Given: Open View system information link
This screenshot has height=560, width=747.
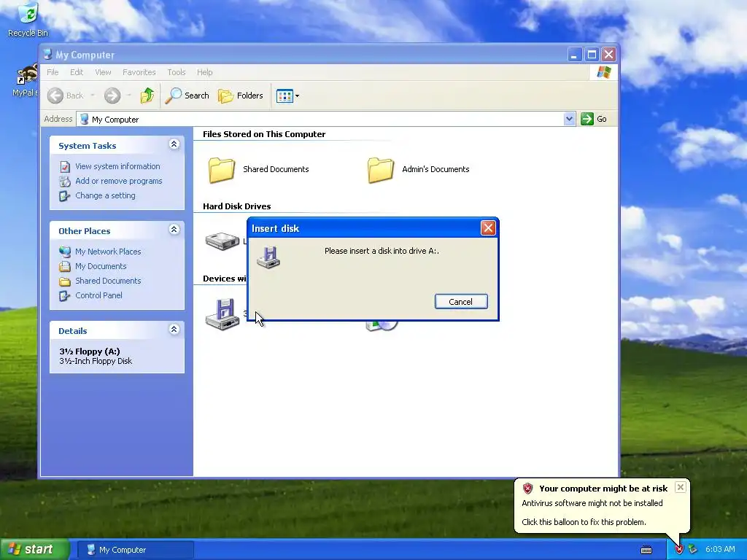Looking at the screenshot, I should pos(117,166).
